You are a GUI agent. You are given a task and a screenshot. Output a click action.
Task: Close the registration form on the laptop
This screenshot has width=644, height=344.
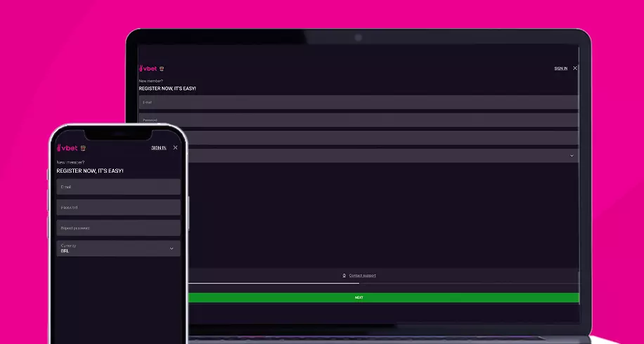[x=575, y=68]
